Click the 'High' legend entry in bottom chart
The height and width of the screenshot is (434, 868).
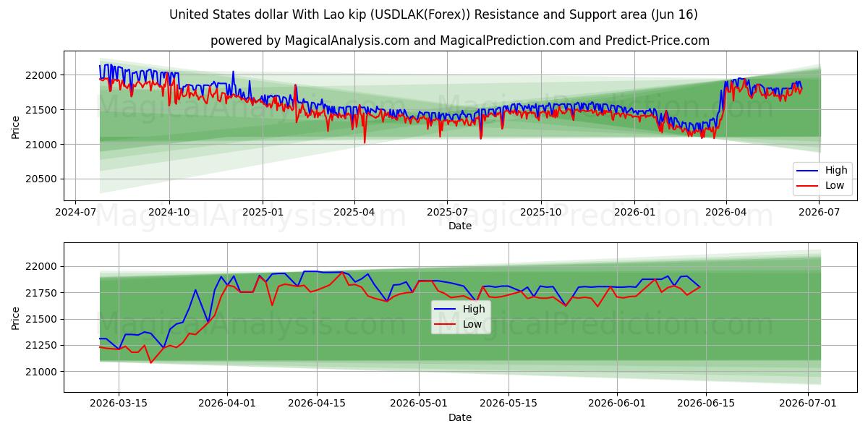tap(474, 309)
